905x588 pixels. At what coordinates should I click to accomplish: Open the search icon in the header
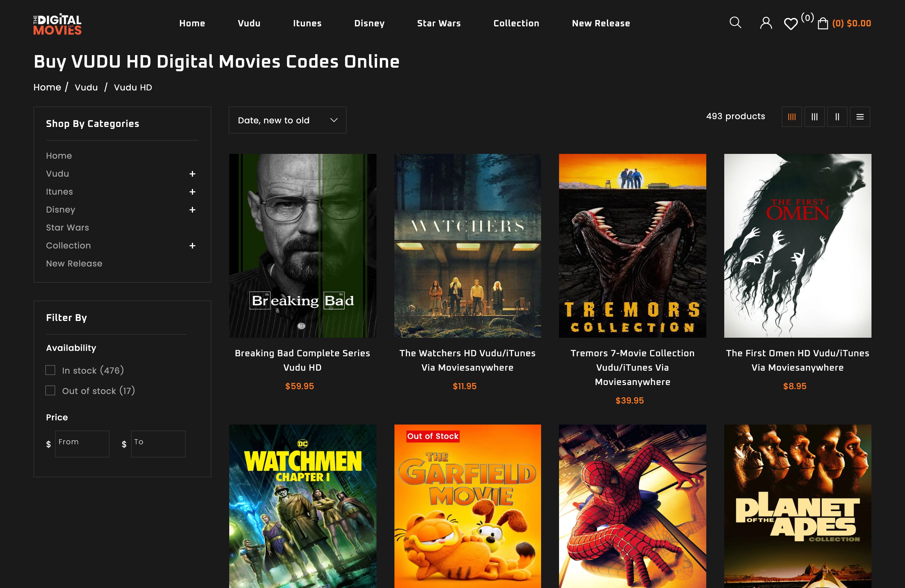[735, 23]
